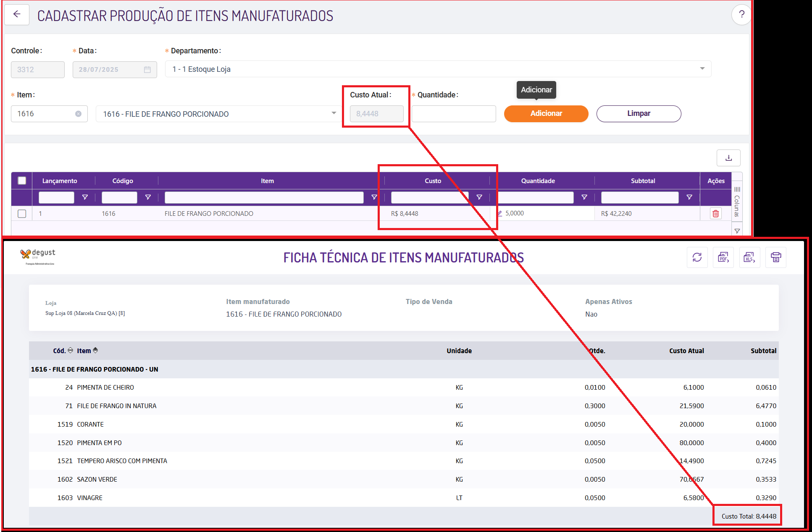Screen dimensions: 812x532
Task: Export Ficha Técnica as XLS
Action: (x=749, y=257)
